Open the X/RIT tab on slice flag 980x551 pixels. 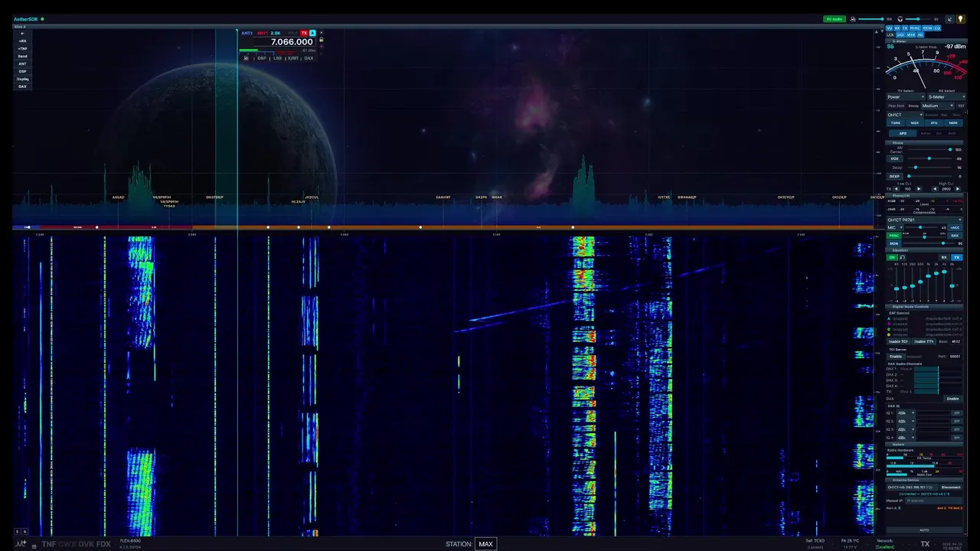(x=293, y=58)
